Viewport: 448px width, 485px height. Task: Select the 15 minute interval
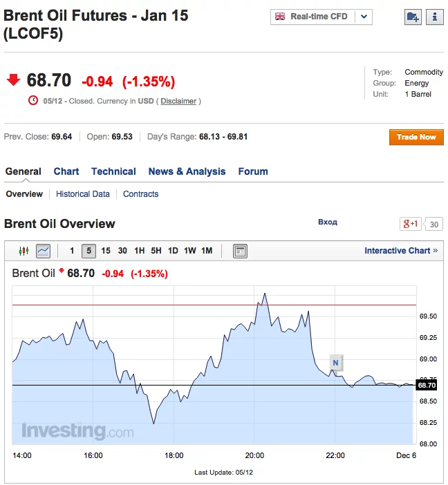pyautogui.click(x=106, y=251)
